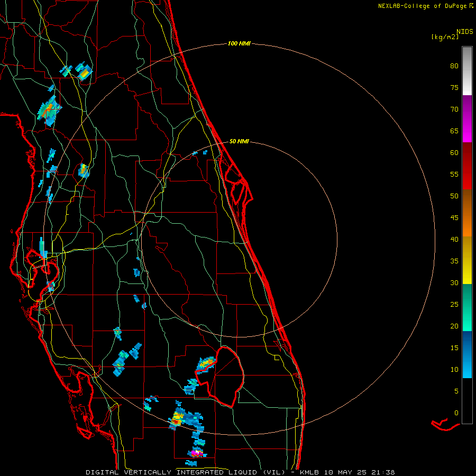Click the scale value 70
Image resolution: width=476 pixels, height=476 pixels.
[454, 109]
